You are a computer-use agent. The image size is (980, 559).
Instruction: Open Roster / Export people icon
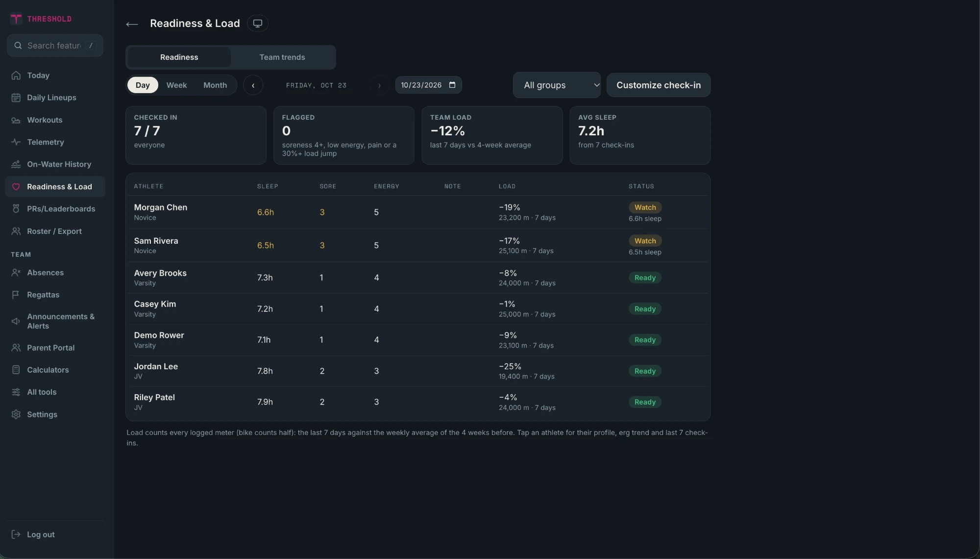click(x=16, y=231)
